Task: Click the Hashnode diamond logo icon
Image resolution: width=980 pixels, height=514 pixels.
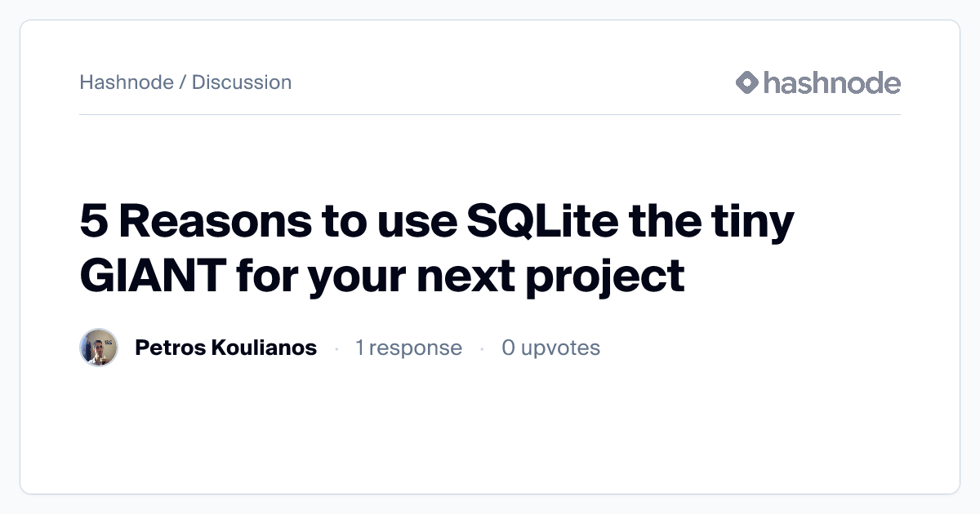Action: 747,82
